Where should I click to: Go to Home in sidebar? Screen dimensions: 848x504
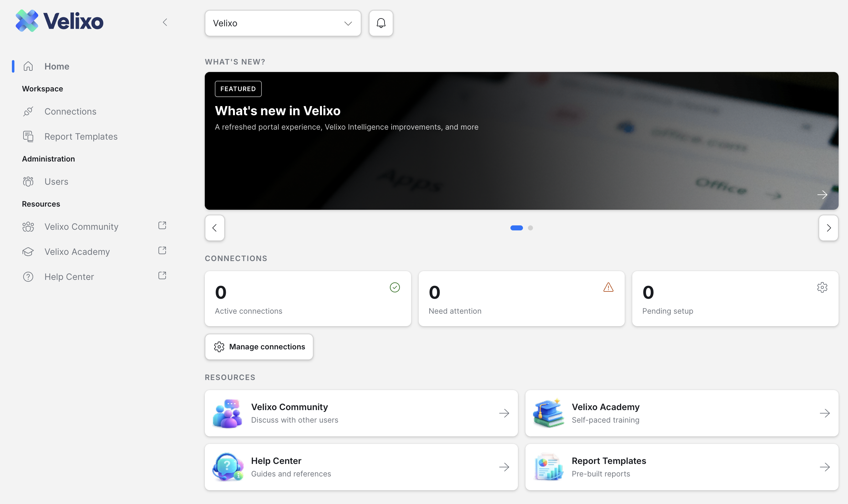pyautogui.click(x=57, y=66)
